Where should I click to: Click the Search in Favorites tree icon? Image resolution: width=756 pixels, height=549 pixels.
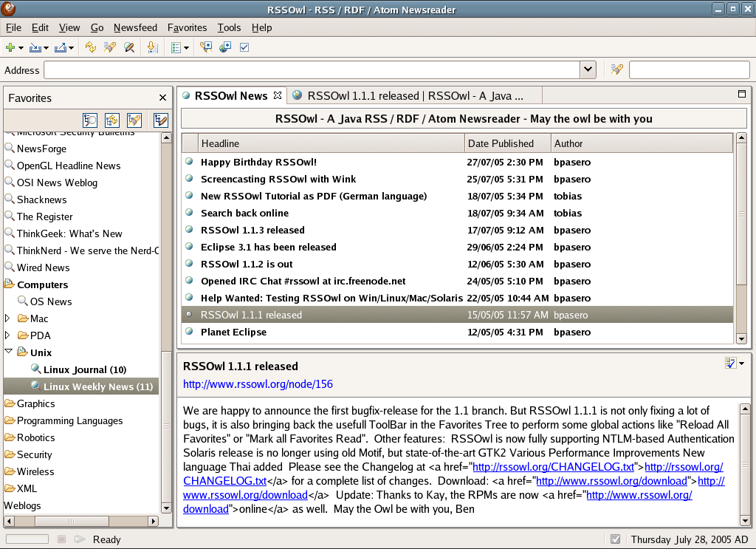90,120
